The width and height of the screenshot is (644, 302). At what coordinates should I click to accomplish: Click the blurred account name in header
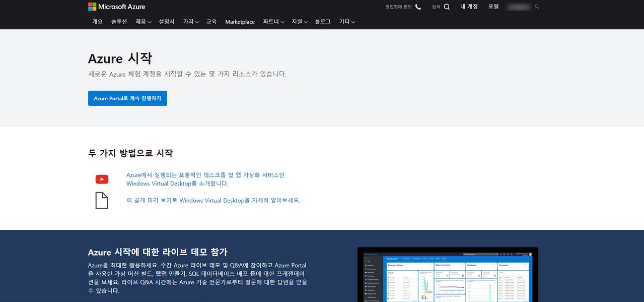[519, 7]
